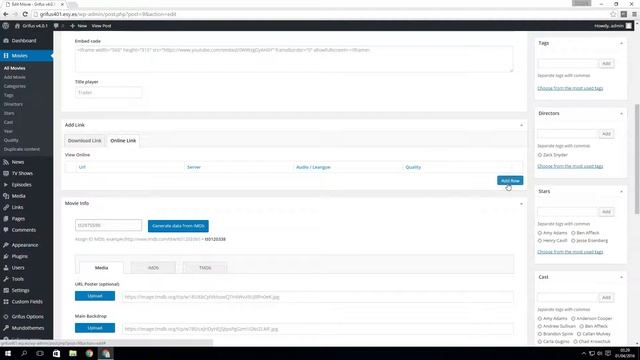Open the News sidebar icon

tap(6, 162)
